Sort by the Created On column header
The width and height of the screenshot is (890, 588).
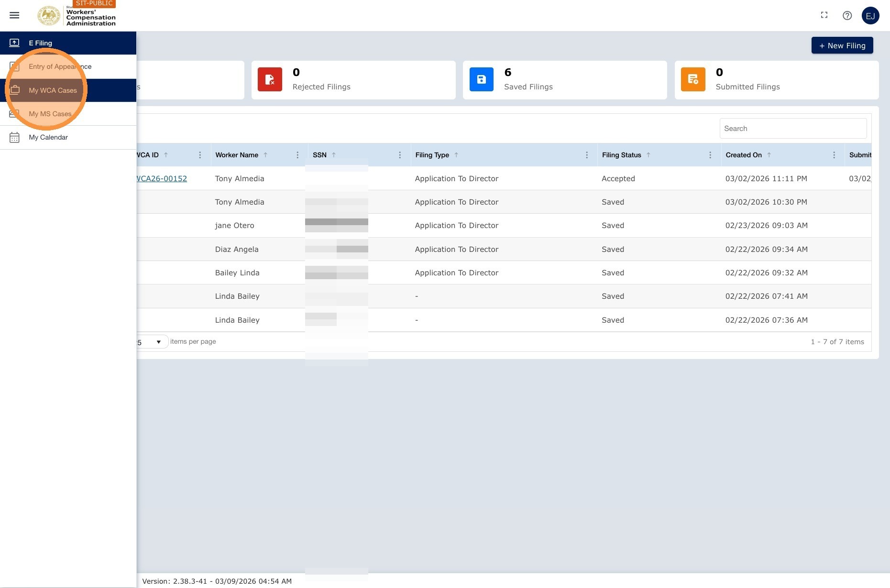(744, 155)
